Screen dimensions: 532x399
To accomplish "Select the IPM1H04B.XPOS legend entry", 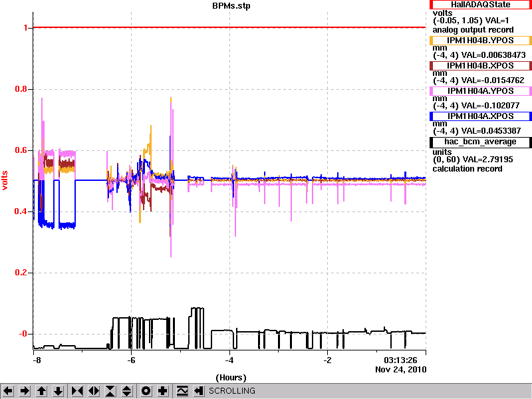I will coord(480,65).
